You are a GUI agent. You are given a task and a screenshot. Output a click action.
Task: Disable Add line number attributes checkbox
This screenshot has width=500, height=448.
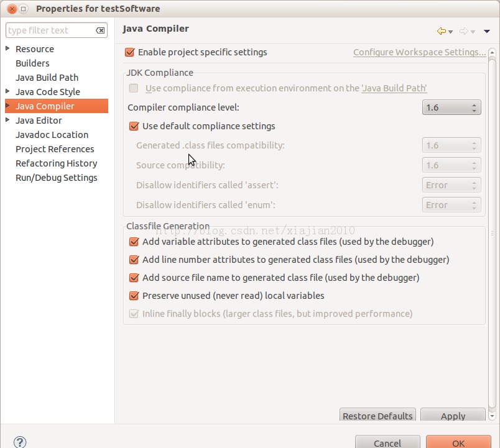(x=134, y=260)
